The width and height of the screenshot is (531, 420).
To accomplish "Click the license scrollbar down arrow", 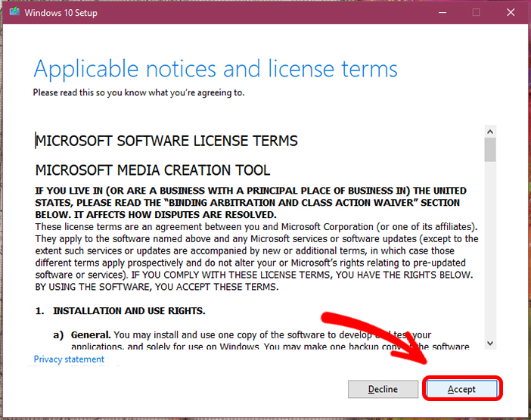I will [x=490, y=343].
